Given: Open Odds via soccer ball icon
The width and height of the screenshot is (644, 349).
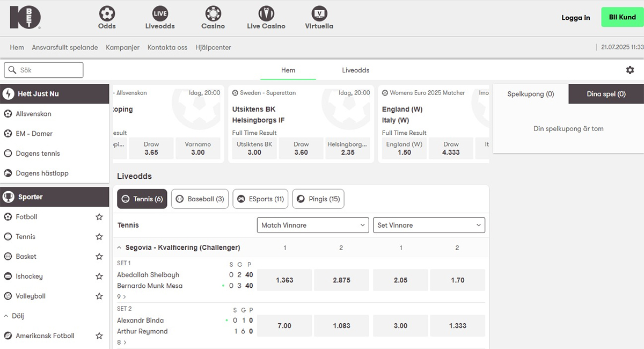Looking at the screenshot, I should (x=107, y=13).
